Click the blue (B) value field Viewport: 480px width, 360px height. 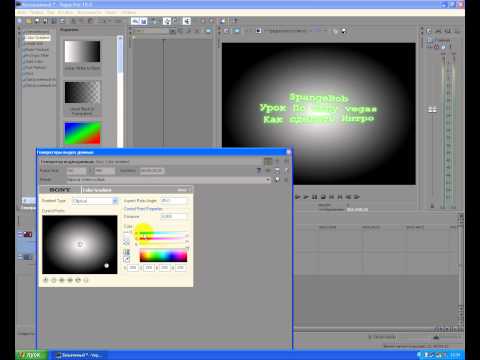[x=164, y=268]
